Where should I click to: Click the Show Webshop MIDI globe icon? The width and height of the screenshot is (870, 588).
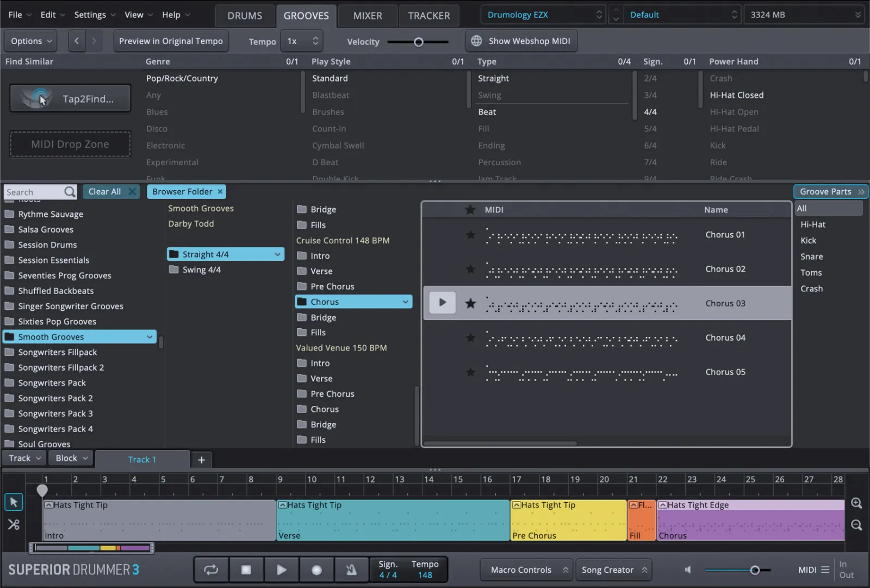[x=476, y=41]
